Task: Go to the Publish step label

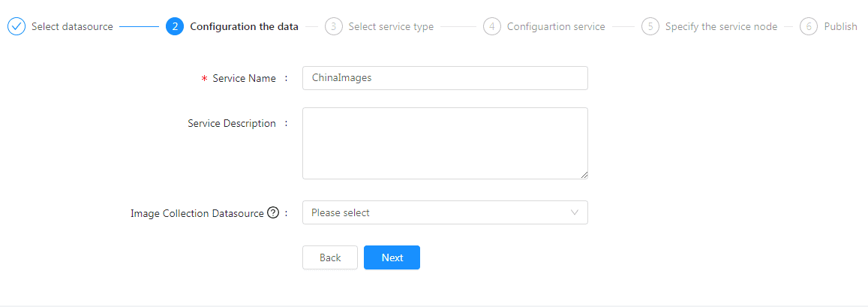Action: coord(840,26)
